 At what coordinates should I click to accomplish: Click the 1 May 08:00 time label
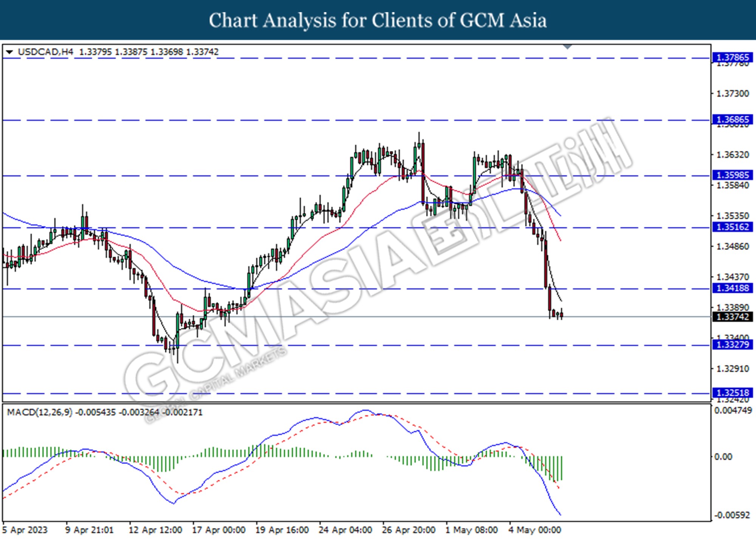coord(471,530)
